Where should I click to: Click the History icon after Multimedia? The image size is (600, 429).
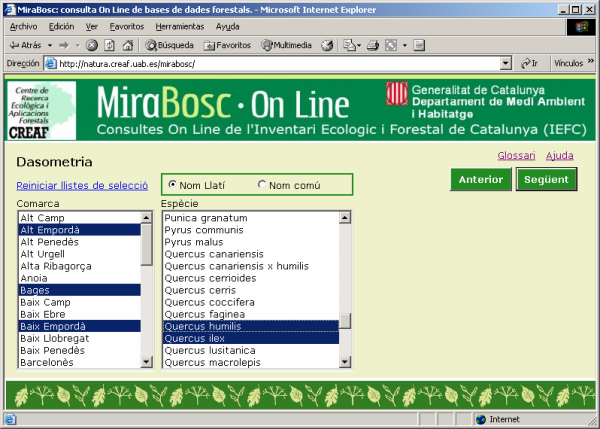(327, 45)
